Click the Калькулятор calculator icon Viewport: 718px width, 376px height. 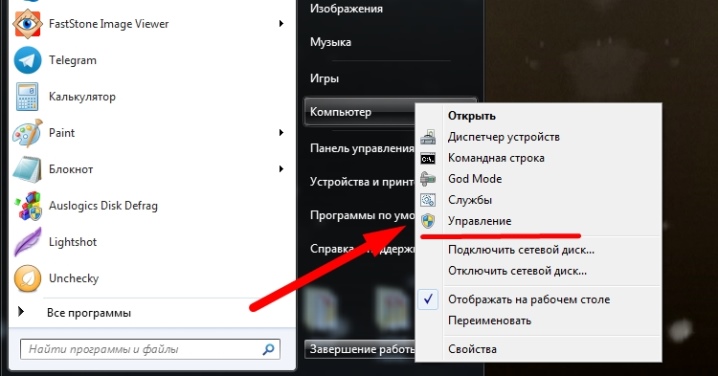tap(27, 97)
